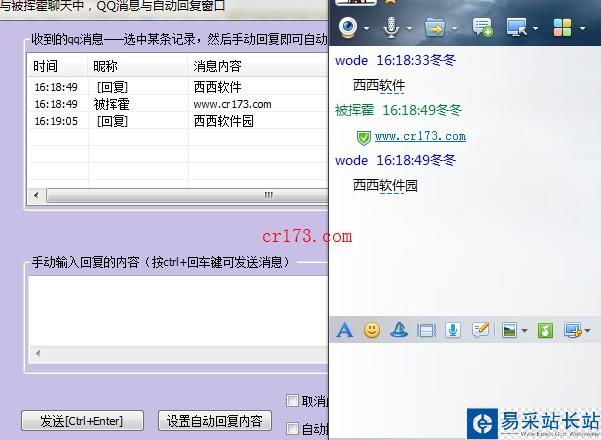
Task: Click 西西软件园 message text in chat
Action: pyautogui.click(x=385, y=185)
